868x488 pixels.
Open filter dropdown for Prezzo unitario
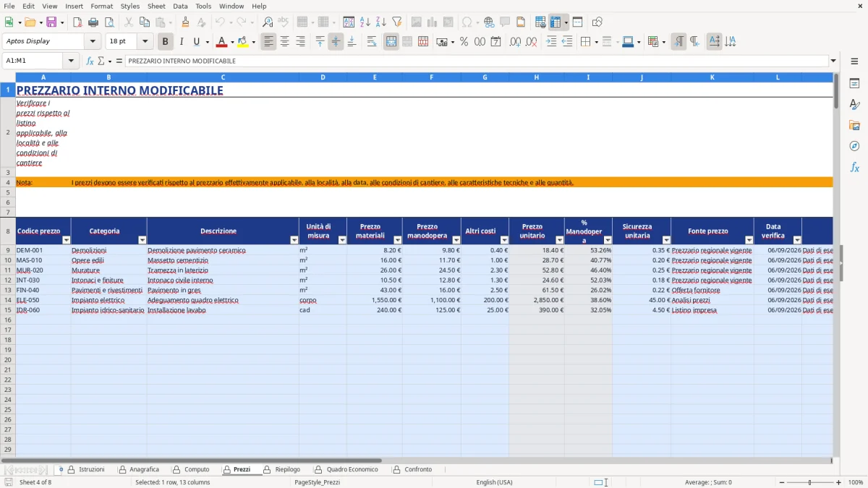tap(560, 239)
